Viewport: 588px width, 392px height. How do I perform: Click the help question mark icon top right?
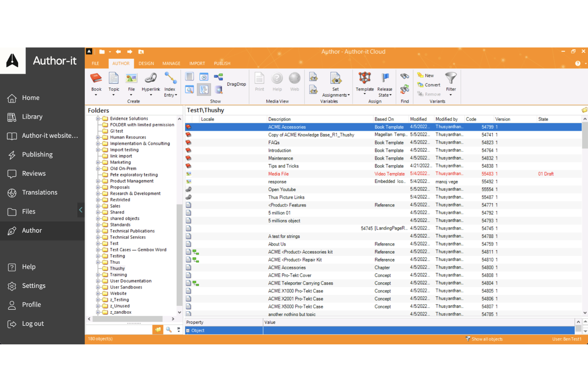pos(578,64)
